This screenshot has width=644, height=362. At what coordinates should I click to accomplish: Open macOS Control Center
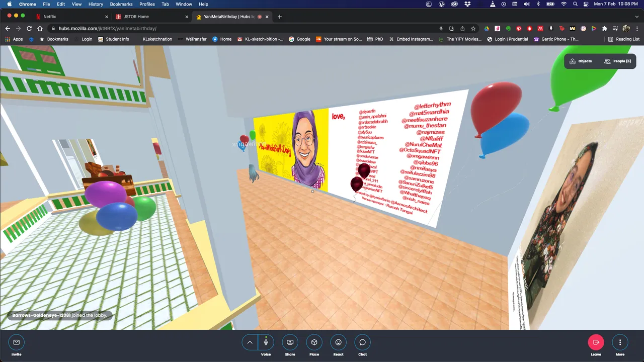click(586, 4)
